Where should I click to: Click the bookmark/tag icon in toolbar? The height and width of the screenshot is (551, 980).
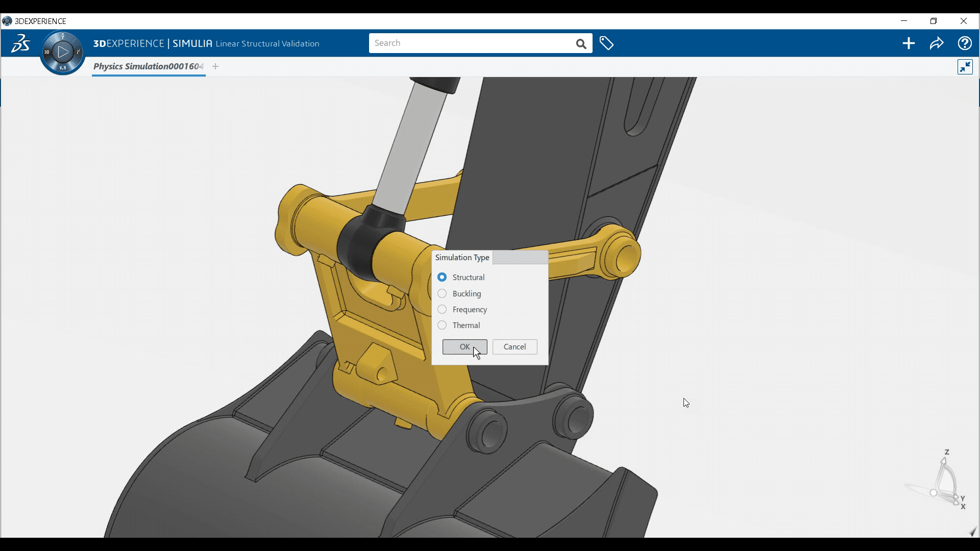[606, 43]
